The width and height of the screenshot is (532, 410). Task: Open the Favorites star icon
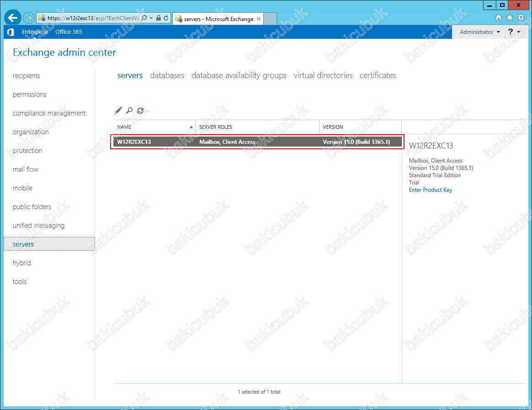510,18
